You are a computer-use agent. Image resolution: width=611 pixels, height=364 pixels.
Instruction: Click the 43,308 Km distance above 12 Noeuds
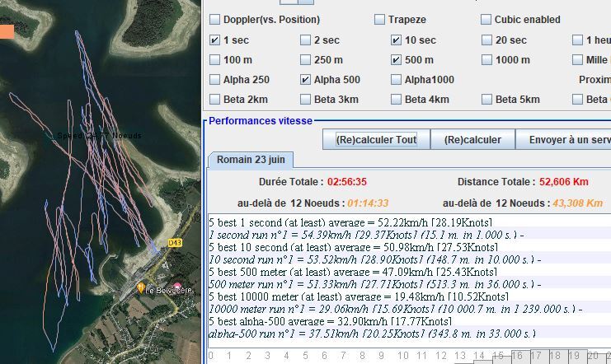[577, 203]
